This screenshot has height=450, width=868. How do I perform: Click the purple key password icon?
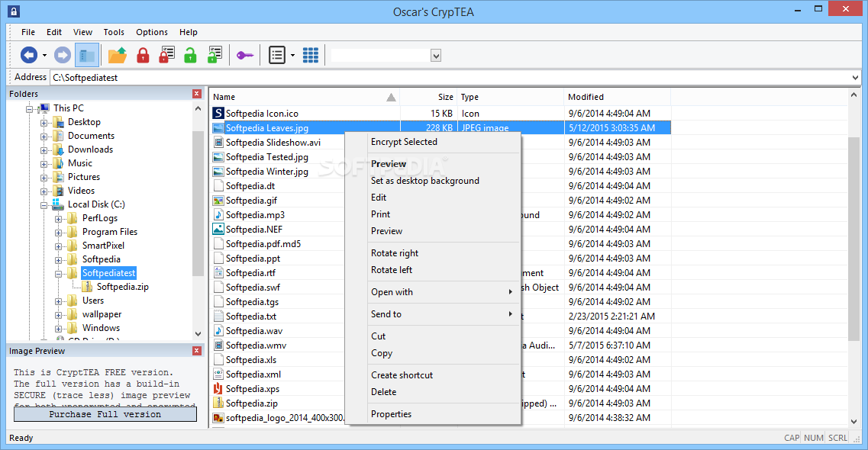click(245, 55)
